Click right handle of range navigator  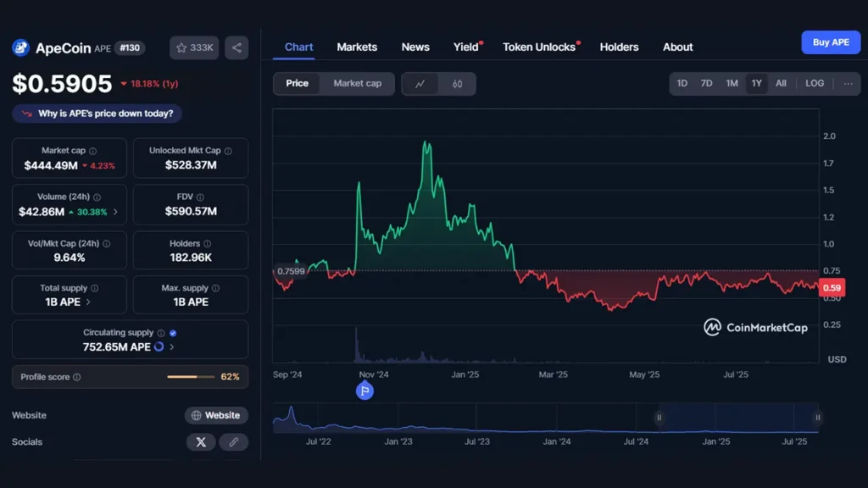[x=818, y=418]
